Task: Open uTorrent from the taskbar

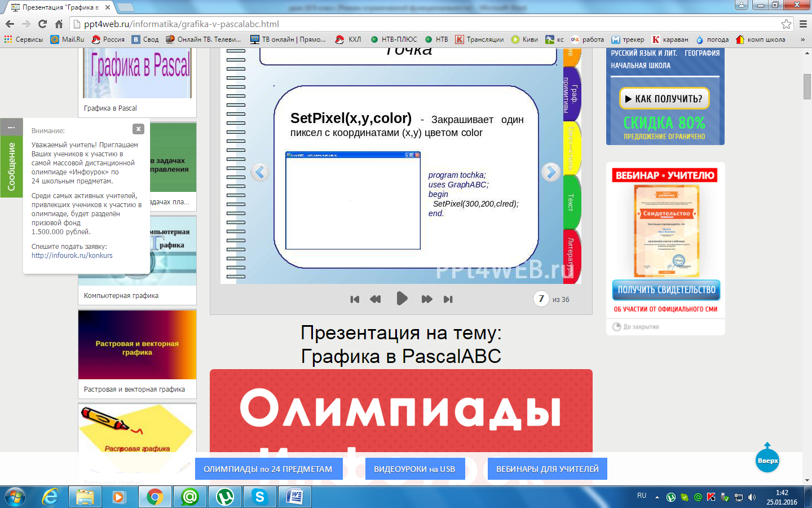Action: point(225,497)
